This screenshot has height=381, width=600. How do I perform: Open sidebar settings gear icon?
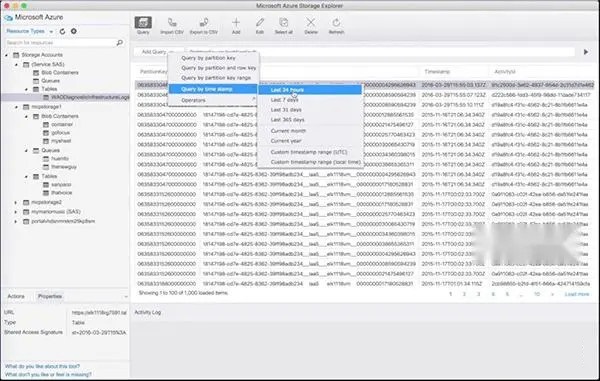(74, 31)
